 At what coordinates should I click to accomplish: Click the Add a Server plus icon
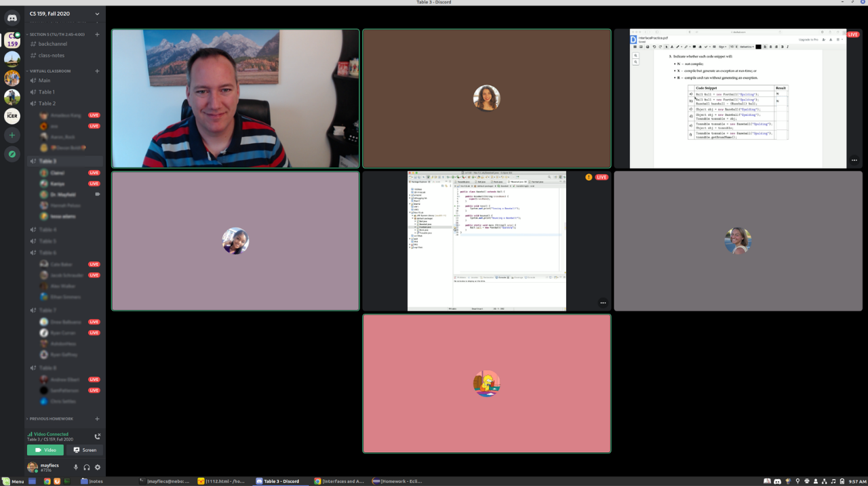(12, 136)
